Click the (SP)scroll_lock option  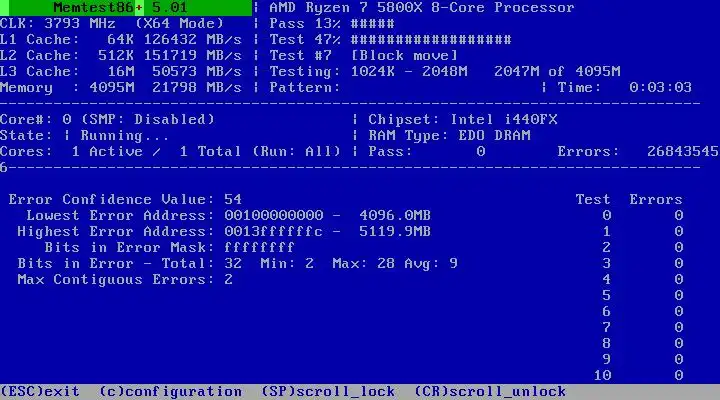[328, 392]
